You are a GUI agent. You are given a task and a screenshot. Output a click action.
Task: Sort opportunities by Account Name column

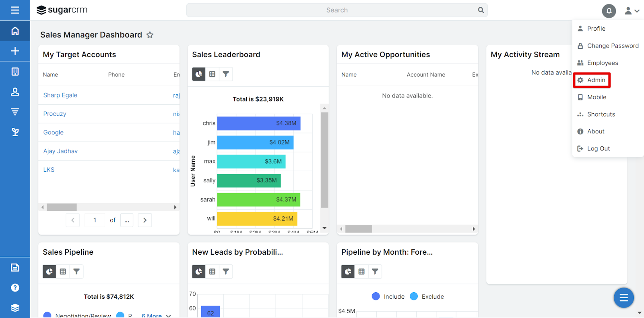[426, 75]
